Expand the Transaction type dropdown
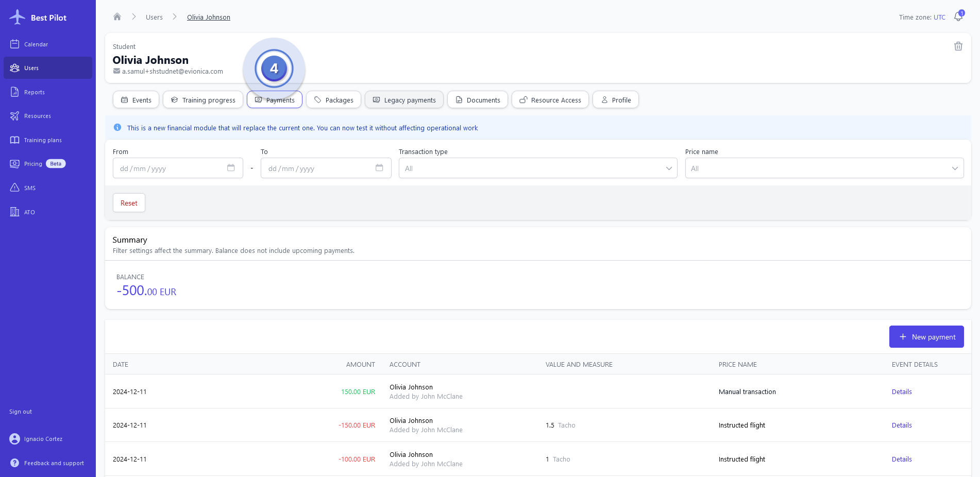 [x=538, y=168]
